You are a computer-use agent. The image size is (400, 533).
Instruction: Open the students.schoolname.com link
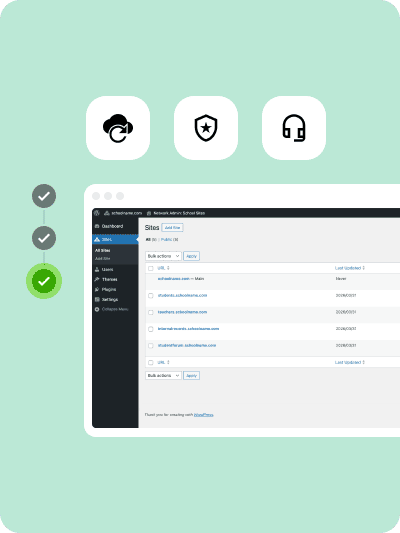click(182, 295)
